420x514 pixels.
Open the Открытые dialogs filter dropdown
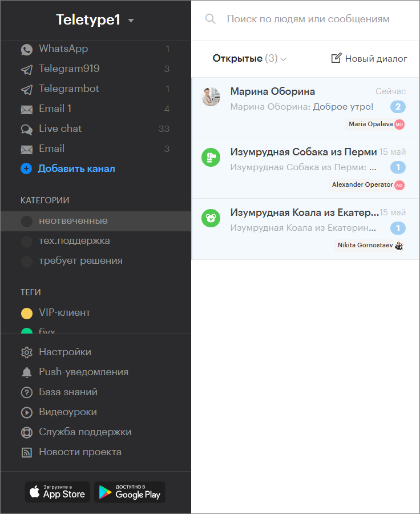click(249, 58)
